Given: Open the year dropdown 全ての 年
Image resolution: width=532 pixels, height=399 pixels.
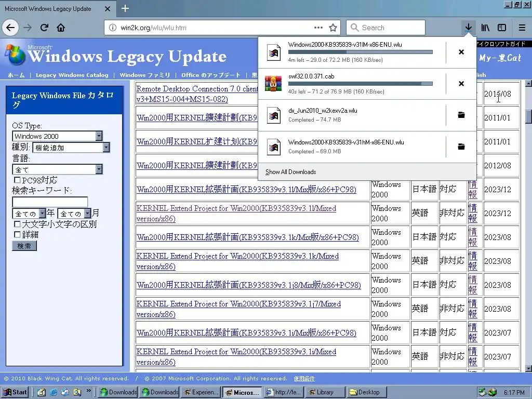Looking at the screenshot, I should tap(29, 214).
